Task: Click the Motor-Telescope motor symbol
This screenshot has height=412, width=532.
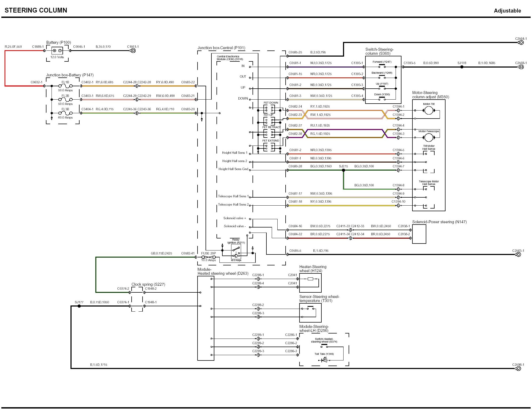Action: click(428, 138)
